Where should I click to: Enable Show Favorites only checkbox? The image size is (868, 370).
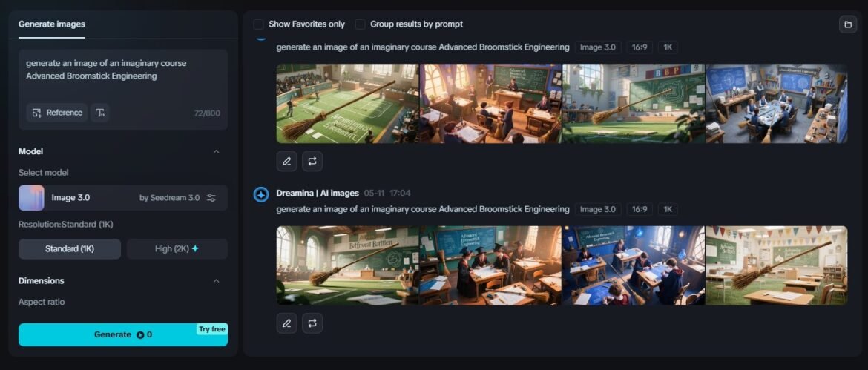click(258, 24)
